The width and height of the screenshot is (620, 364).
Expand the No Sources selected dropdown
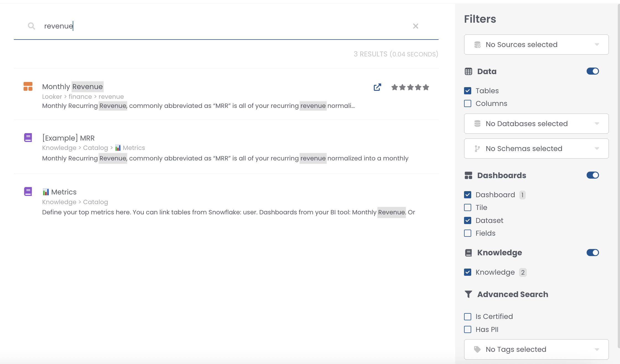click(536, 45)
